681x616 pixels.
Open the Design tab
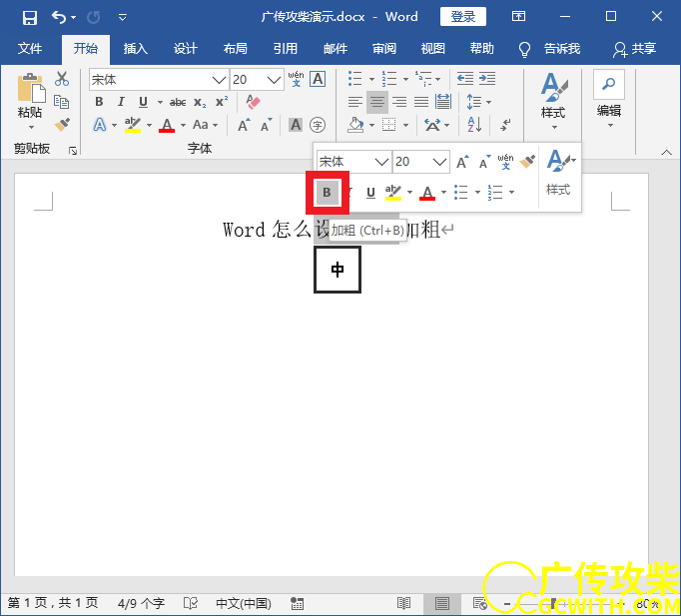(x=186, y=48)
